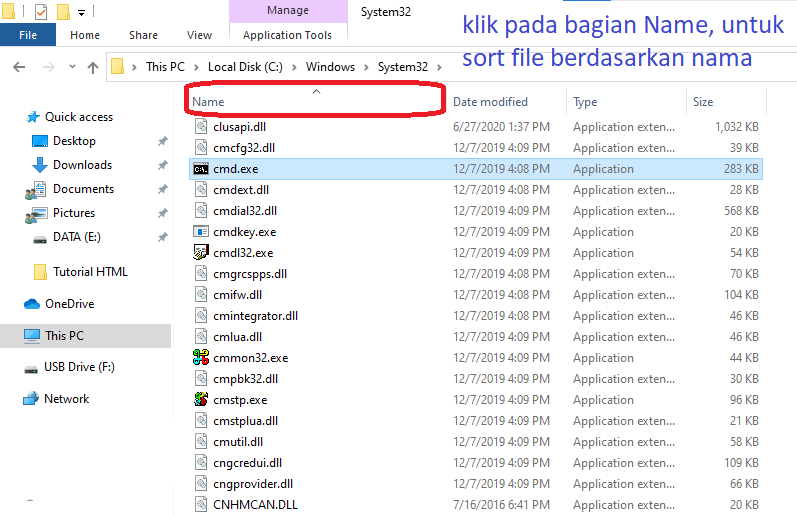Click Windows breadcrumb in address bar
Image resolution: width=797 pixels, height=516 pixels.
point(330,67)
